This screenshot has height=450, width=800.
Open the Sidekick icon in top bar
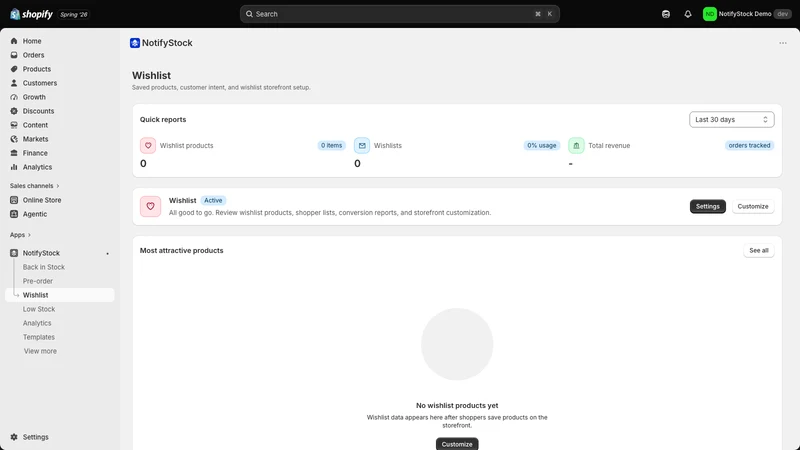666,14
